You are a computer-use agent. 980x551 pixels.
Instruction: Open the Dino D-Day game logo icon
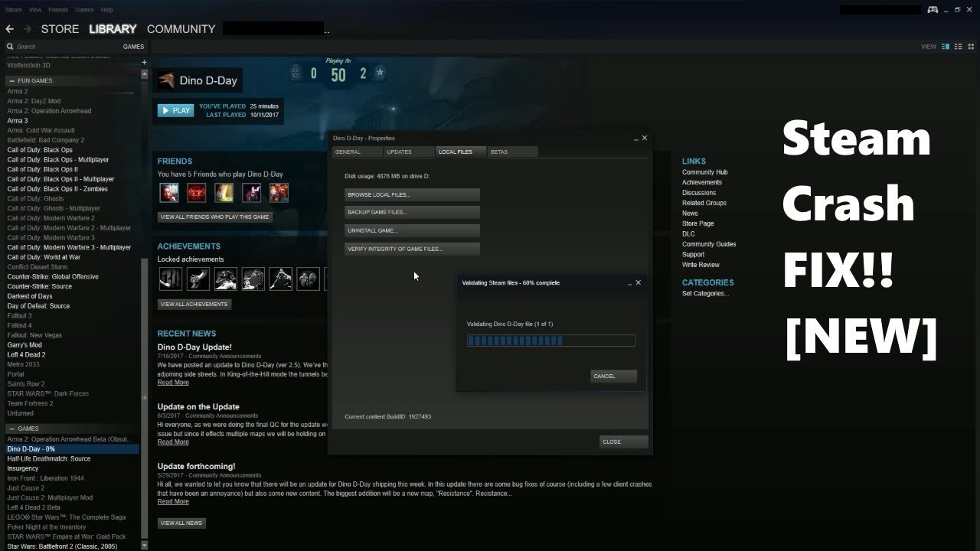coord(165,80)
